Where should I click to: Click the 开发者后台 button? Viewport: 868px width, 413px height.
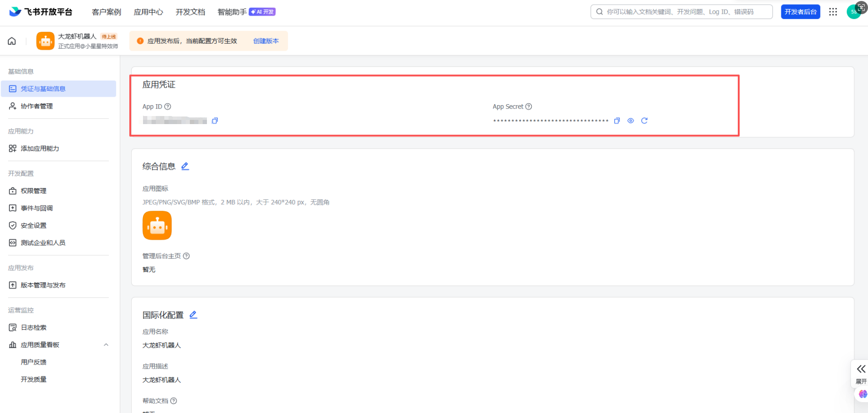(800, 12)
